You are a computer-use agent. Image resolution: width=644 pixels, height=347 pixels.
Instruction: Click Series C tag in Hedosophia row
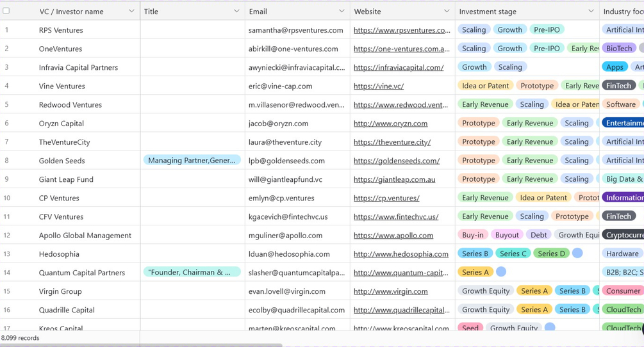(513, 254)
